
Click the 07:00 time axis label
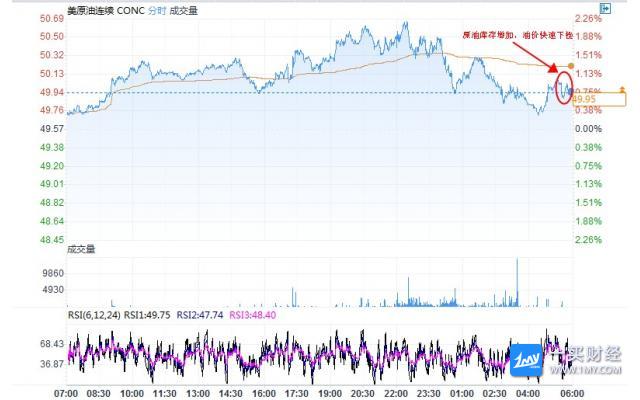pos(66,394)
